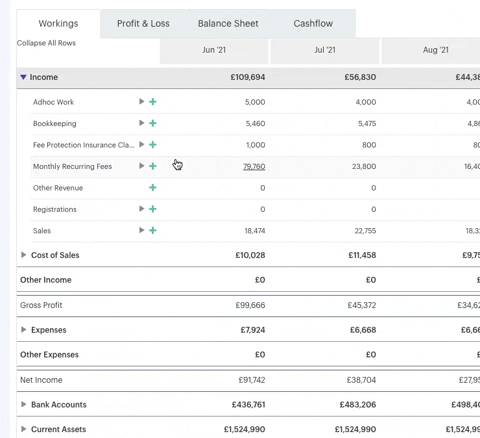Screen dimensions: 480x438
Task: Expand the Adhoc Work sub-row arrow
Action: click(142, 101)
